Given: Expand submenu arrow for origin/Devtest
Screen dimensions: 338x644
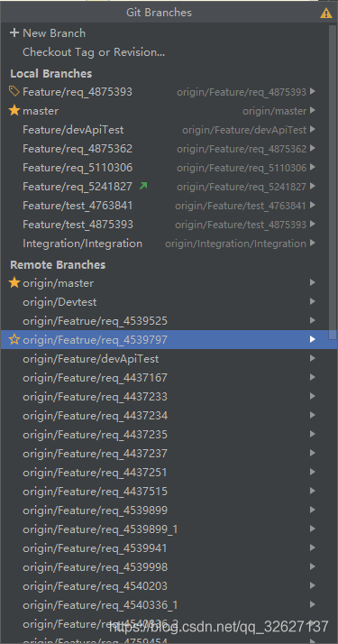Looking at the screenshot, I should click(313, 301).
